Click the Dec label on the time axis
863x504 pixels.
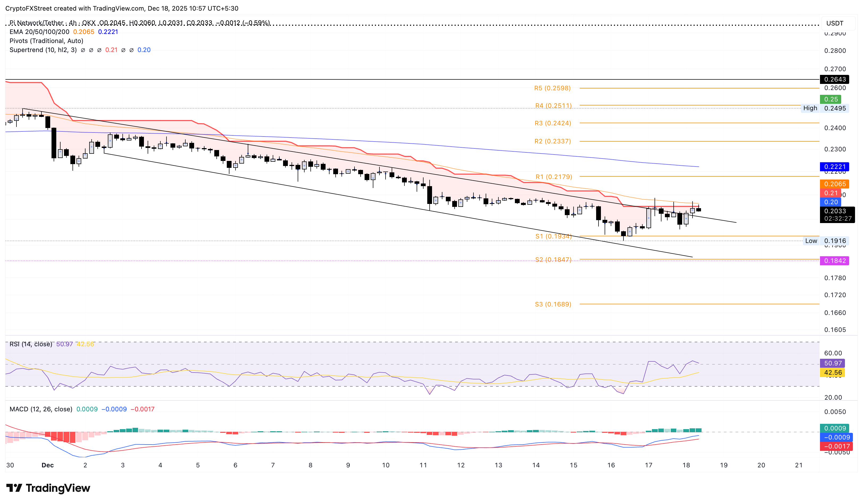(x=47, y=465)
